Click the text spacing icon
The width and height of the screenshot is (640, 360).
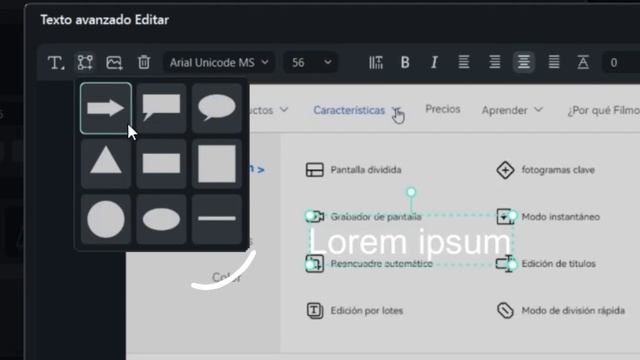pyautogui.click(x=376, y=62)
